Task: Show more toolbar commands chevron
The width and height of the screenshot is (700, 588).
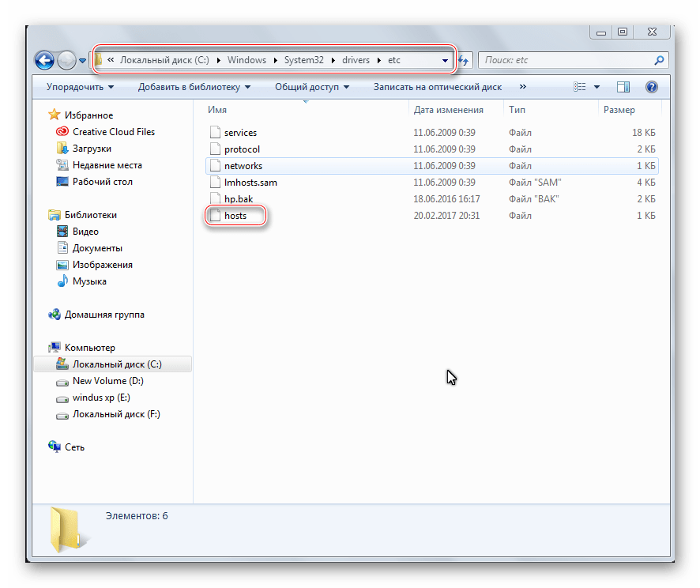Action: tap(523, 87)
